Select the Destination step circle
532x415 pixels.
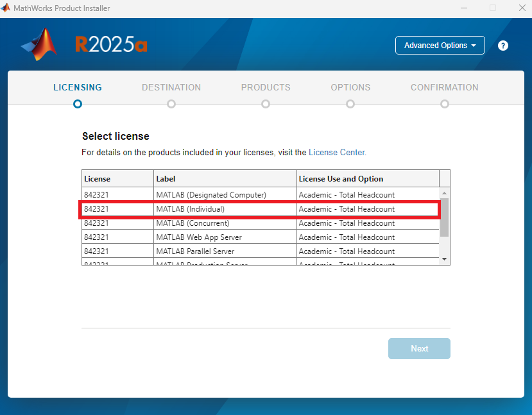[x=171, y=104]
